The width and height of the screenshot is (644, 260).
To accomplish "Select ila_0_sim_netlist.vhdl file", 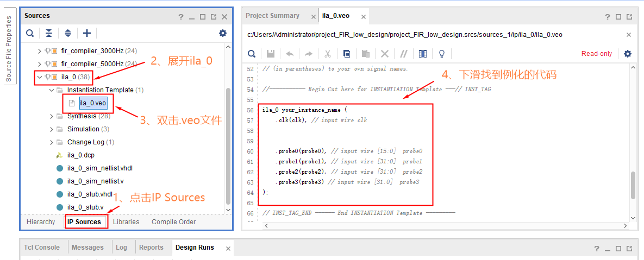I will 100,169.
